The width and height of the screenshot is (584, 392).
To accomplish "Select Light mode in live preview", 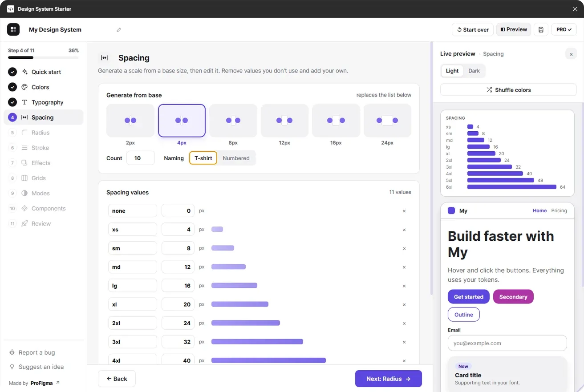I will pyautogui.click(x=452, y=71).
